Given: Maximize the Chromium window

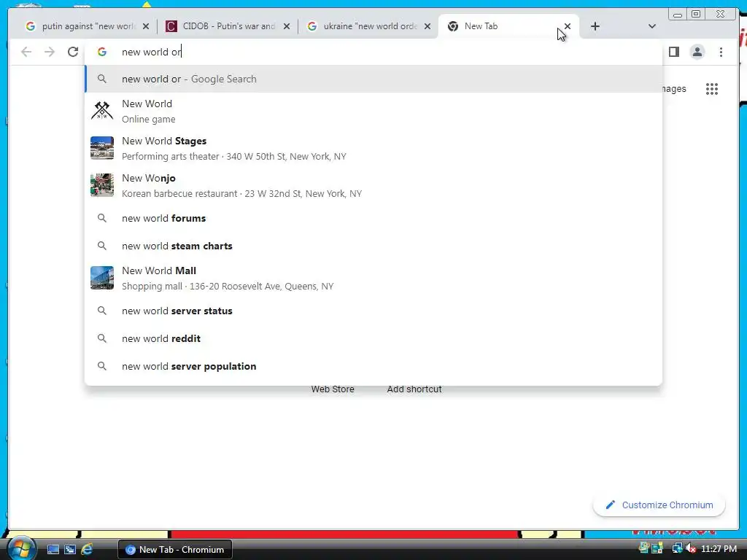Looking at the screenshot, I should 696,15.
